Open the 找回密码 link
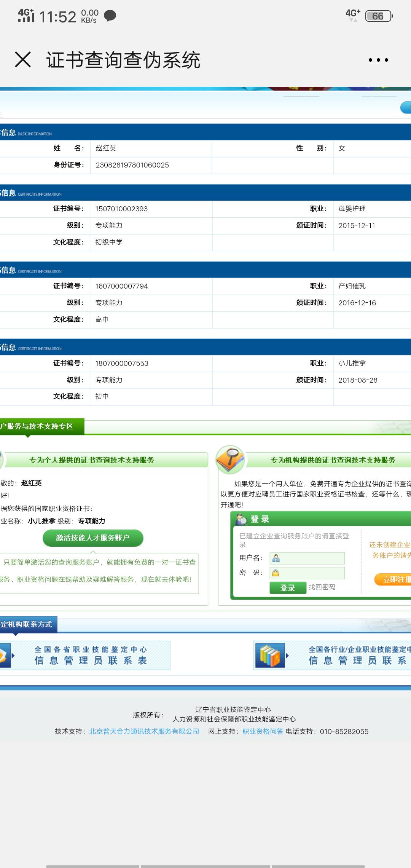Viewport: 411px width, 868px height. point(322,587)
